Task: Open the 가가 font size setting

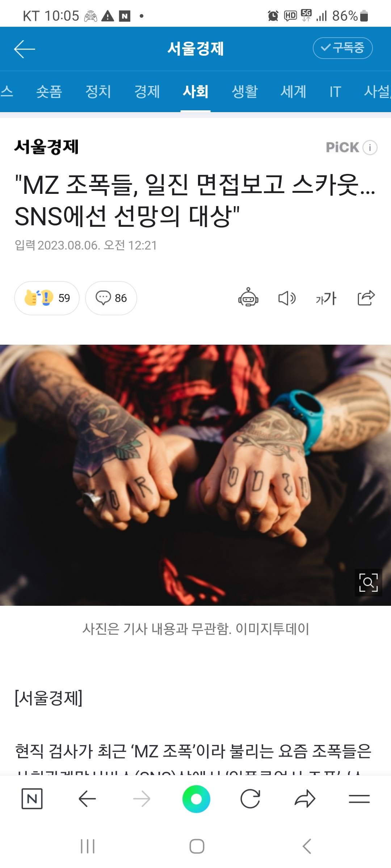Action: click(x=326, y=298)
